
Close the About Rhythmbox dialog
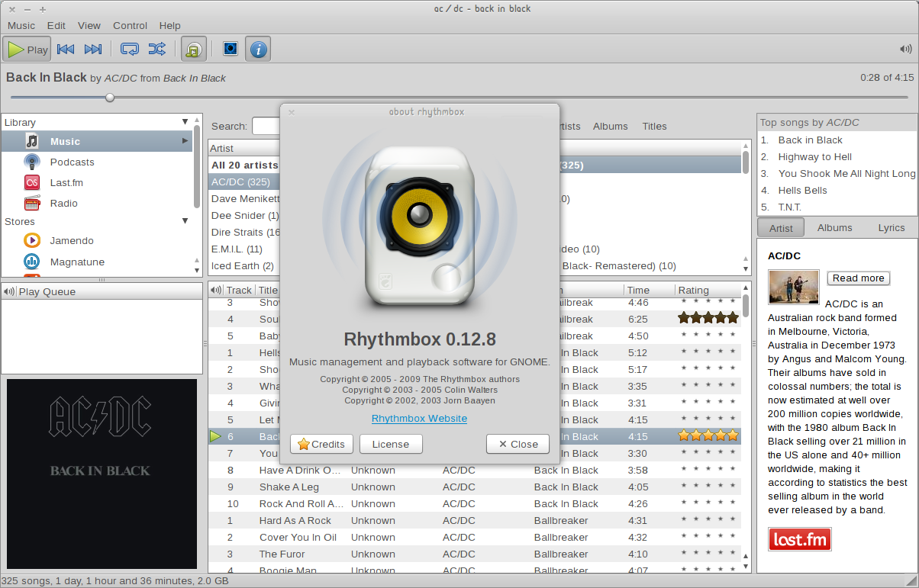point(518,444)
